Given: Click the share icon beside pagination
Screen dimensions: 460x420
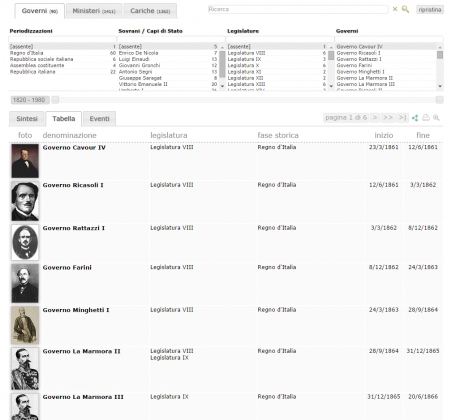Looking at the screenshot, I should (x=415, y=118).
